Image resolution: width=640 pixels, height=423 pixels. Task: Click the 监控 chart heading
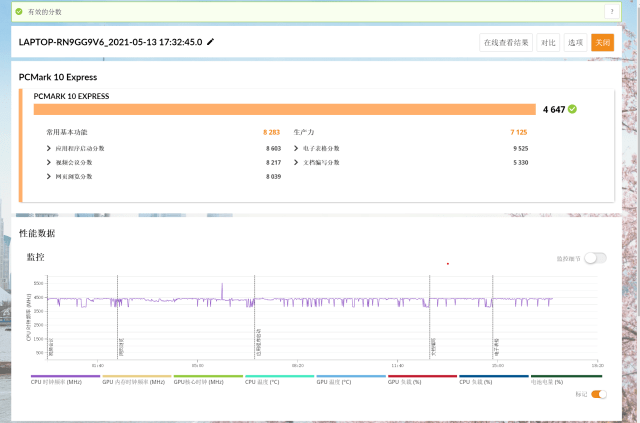pyautogui.click(x=36, y=257)
